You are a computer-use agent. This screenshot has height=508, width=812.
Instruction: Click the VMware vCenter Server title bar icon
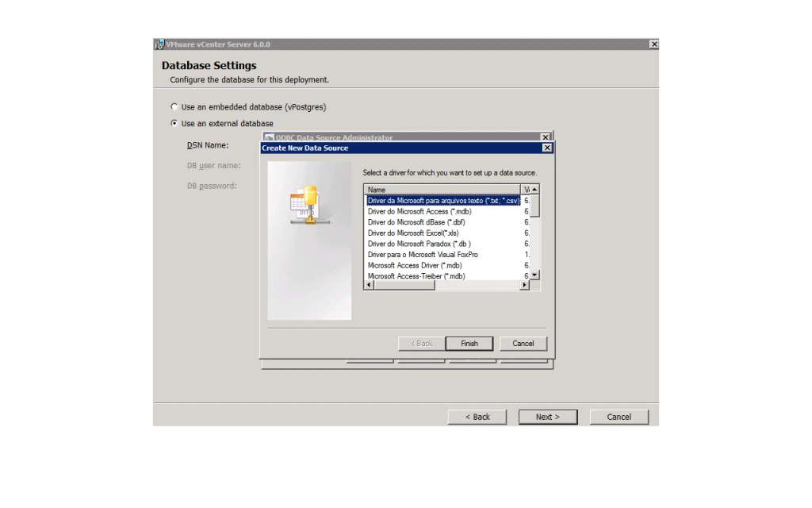tap(159, 44)
